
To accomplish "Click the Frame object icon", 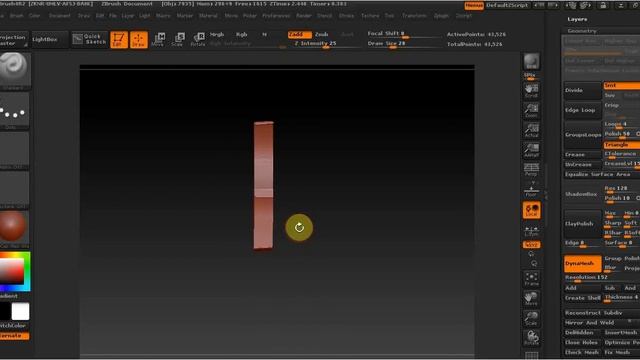I will 531,279.
